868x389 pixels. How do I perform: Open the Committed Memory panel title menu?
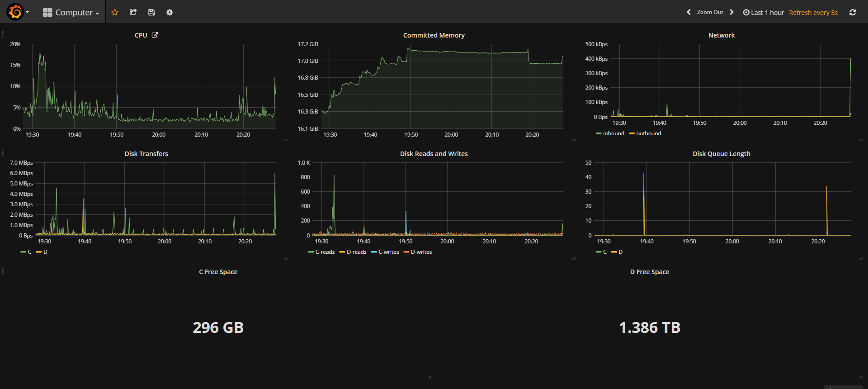pyautogui.click(x=434, y=35)
